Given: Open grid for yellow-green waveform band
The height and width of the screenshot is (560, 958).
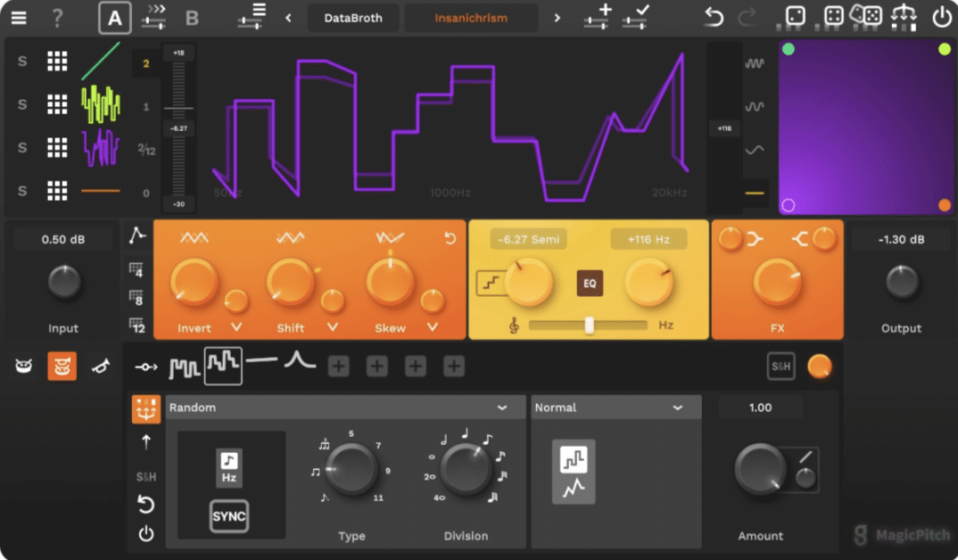Looking at the screenshot, I should 57,104.
